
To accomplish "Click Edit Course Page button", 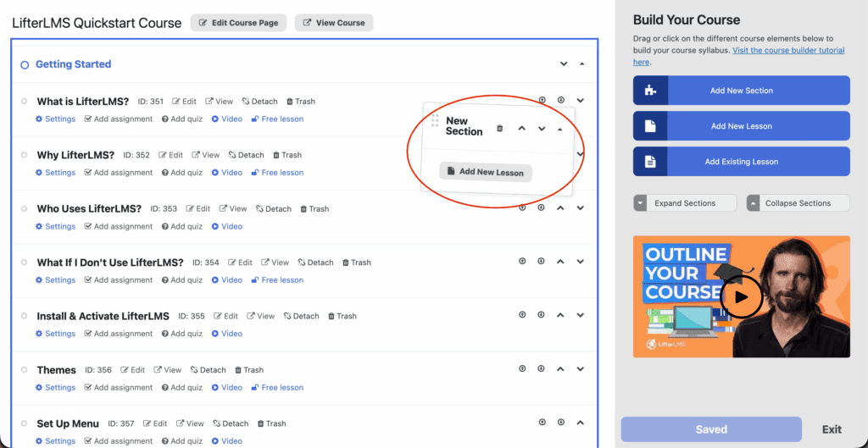I will [238, 23].
